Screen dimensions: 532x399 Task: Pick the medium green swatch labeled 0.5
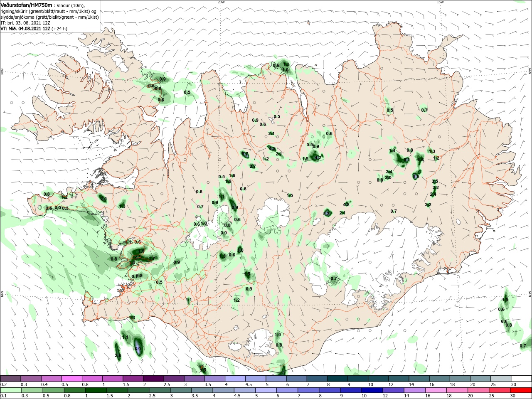[x=53, y=390]
